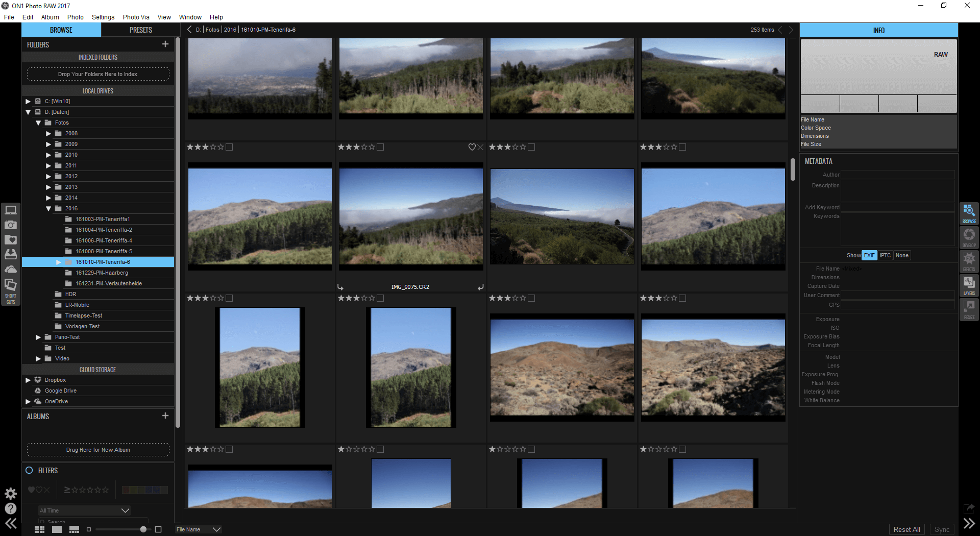Collapse the Fotos folder

(38, 123)
